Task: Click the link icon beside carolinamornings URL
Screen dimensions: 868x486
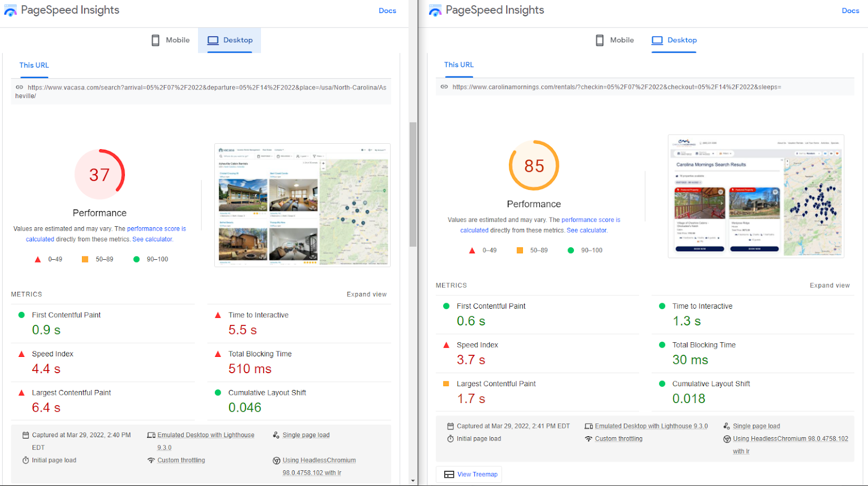Action: (x=444, y=87)
